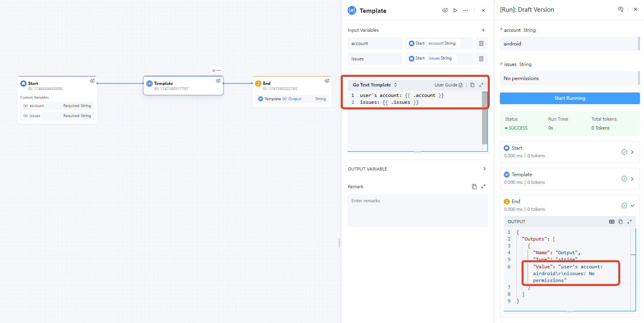The height and width of the screenshot is (323, 644).
Task: Select the End node on canvas
Action: (x=292, y=92)
